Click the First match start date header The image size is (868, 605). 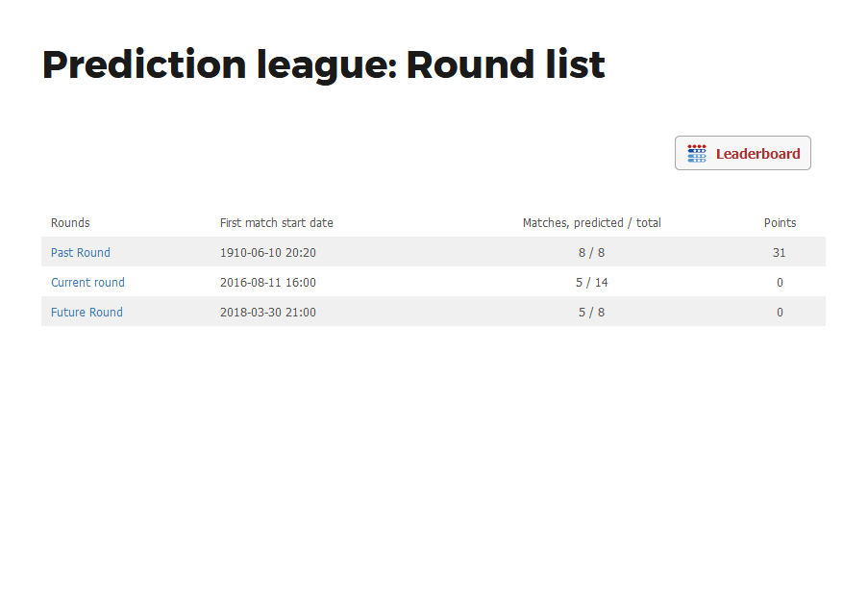277,223
